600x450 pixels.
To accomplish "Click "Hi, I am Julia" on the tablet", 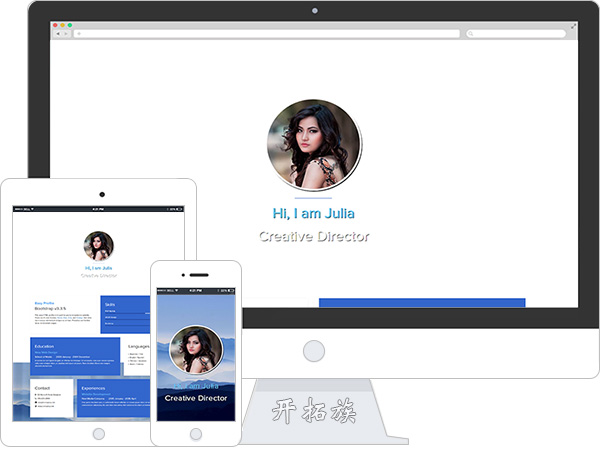I will pyautogui.click(x=98, y=268).
